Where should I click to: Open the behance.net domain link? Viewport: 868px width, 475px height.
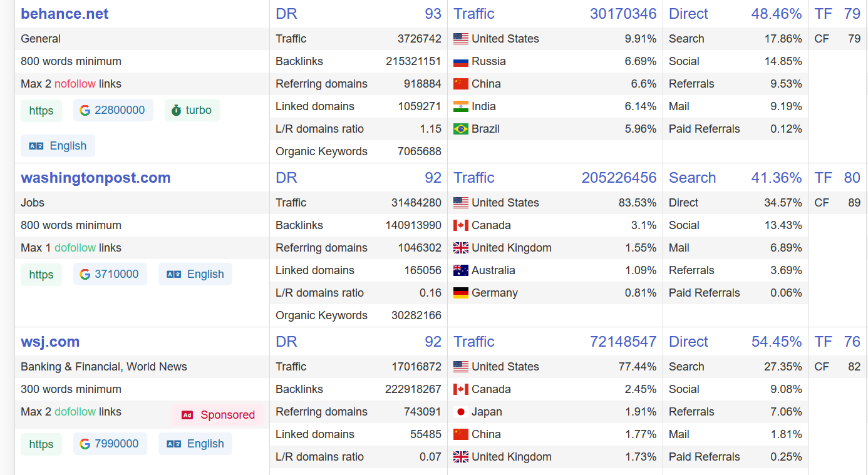(65, 14)
